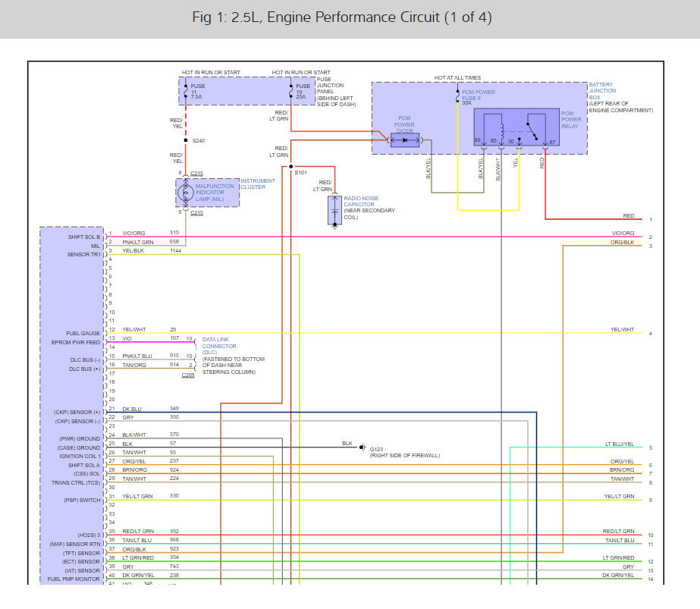Click the Fuse 11 7.5A symbol
Image resolution: width=700 pixels, height=609 pixels.
click(x=186, y=91)
